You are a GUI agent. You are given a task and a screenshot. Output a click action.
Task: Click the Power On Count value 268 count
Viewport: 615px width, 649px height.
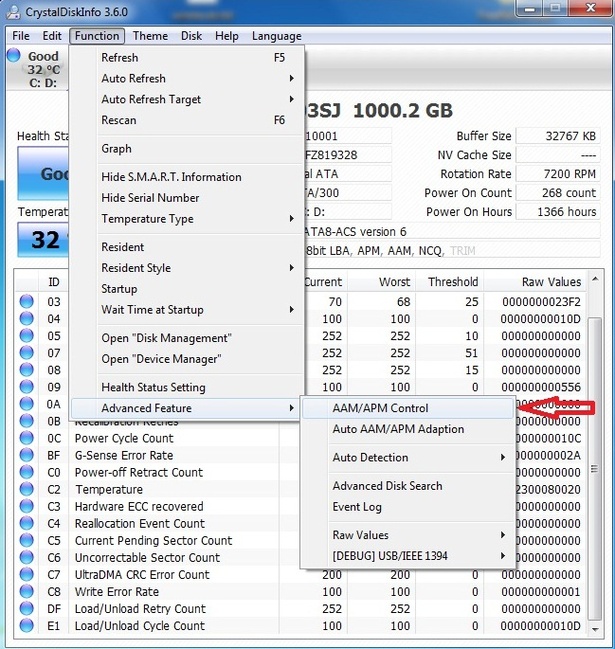(558, 192)
